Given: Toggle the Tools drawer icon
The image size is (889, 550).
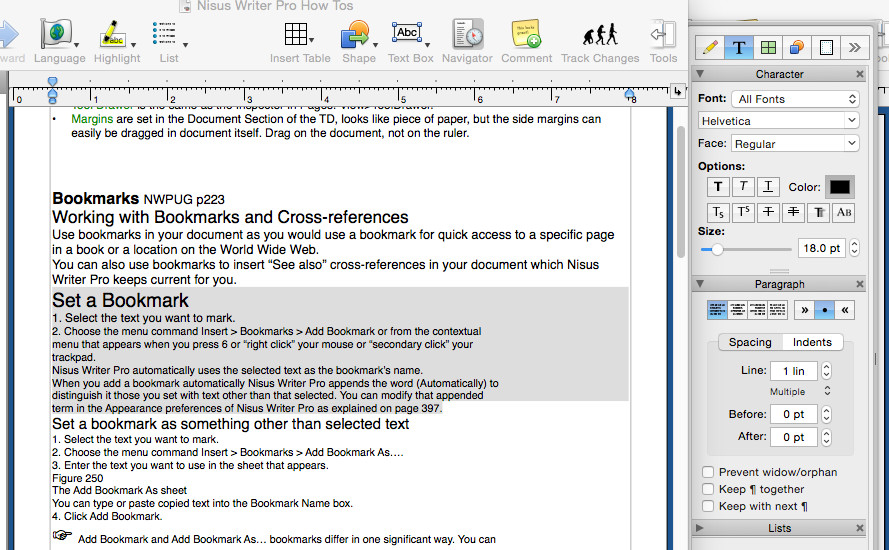Looking at the screenshot, I should point(663,35).
